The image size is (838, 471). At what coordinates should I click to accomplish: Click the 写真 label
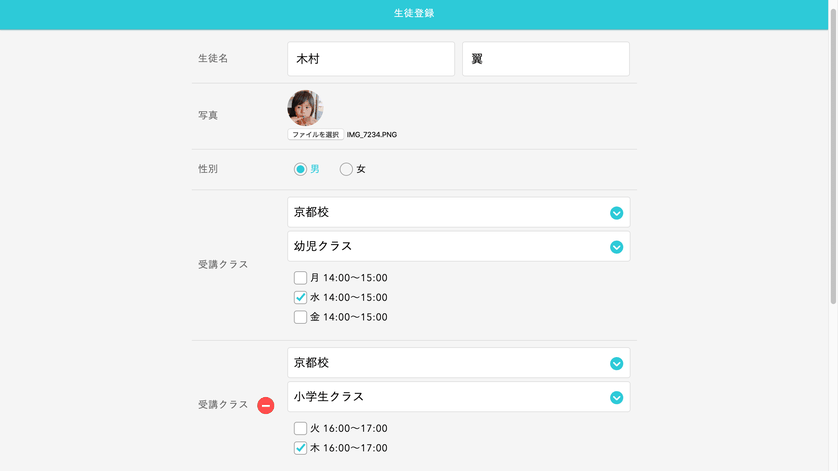208,115
